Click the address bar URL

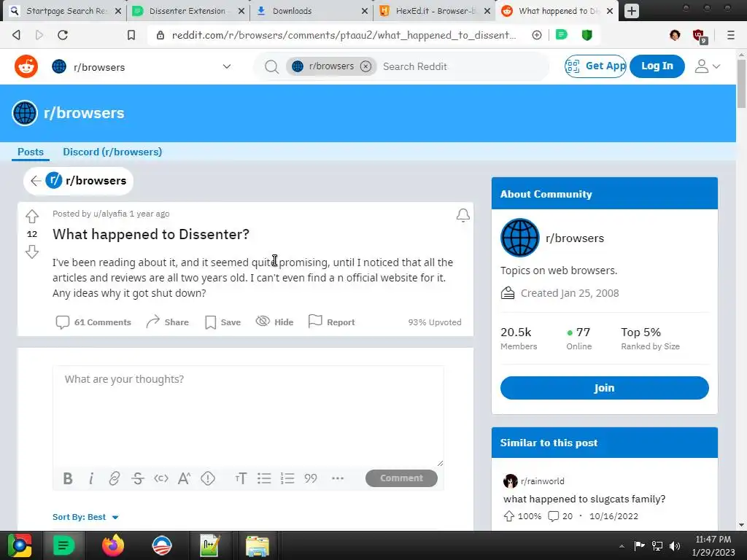(344, 35)
